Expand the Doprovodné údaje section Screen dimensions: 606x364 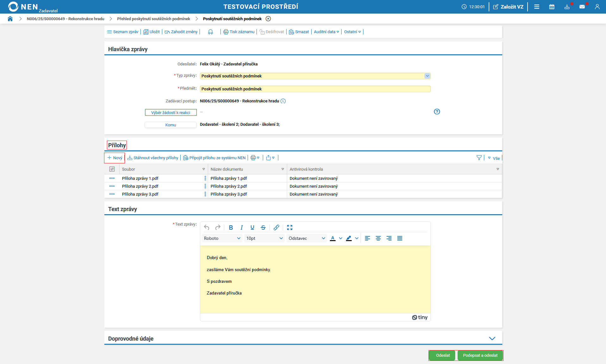492,338
